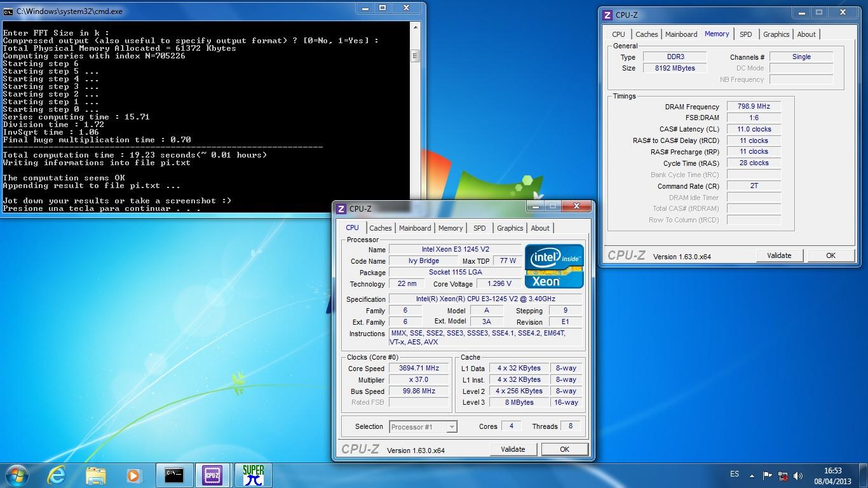868x488 pixels.
Task: Click Validate in the Memory CPU-Z window
Action: [x=779, y=255]
